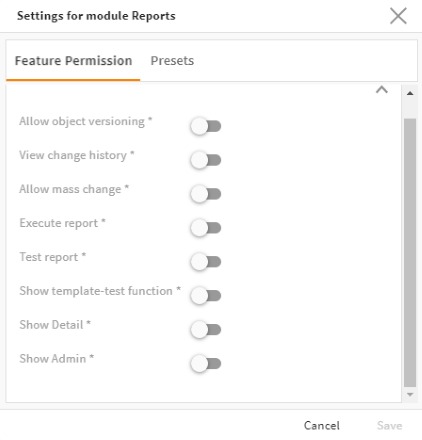
Task: Click the "Show template-test function" label text
Action: pyautogui.click(x=96, y=291)
